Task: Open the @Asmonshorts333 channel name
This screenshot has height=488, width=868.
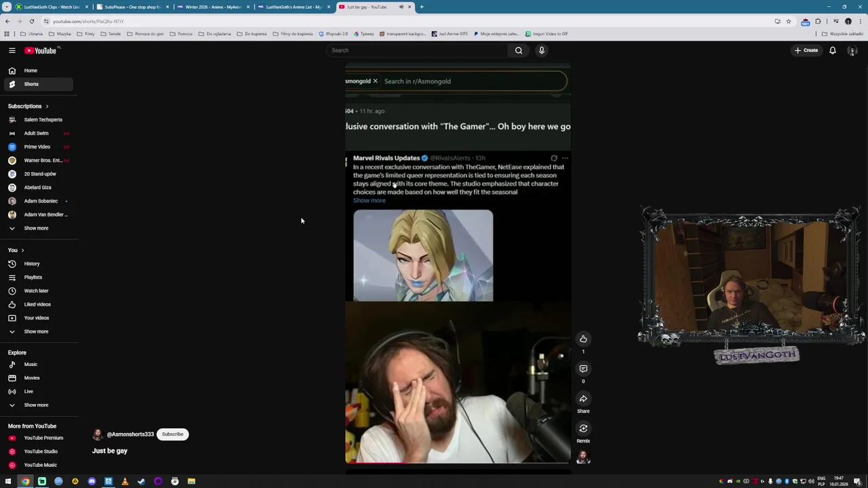Action: (130, 434)
